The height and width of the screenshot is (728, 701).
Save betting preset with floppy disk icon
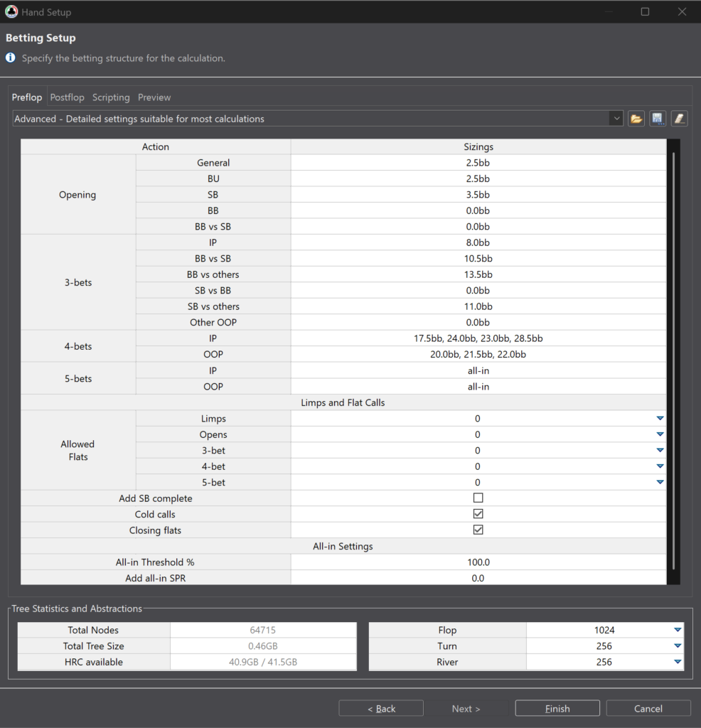658,119
